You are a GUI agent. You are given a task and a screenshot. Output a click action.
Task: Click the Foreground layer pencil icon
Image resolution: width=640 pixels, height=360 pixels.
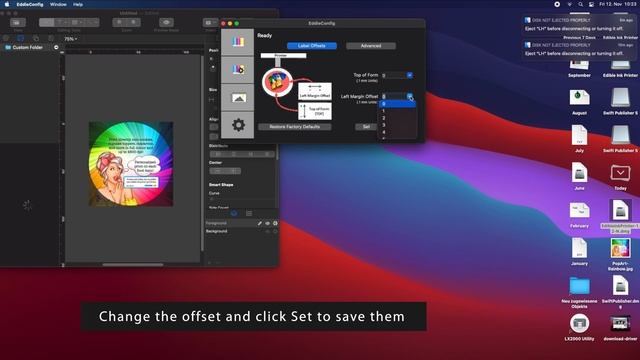pos(260,223)
